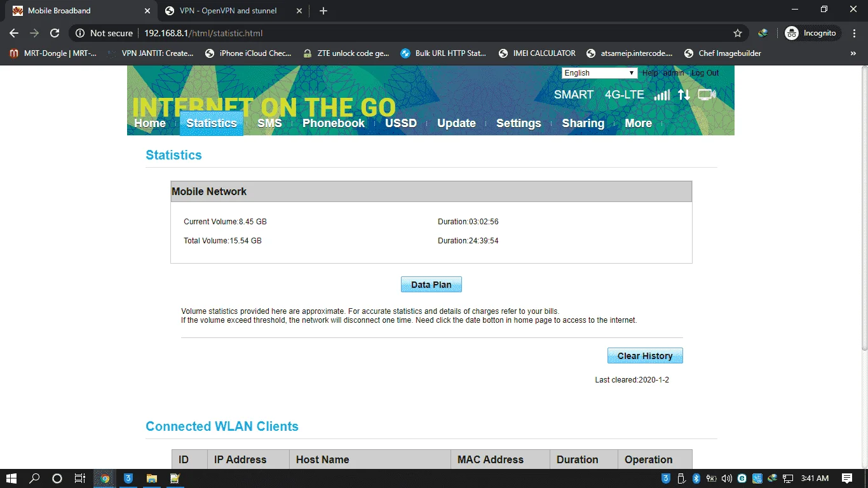868x488 pixels.
Task: Open the Chrome three-dot menu
Action: point(855,33)
